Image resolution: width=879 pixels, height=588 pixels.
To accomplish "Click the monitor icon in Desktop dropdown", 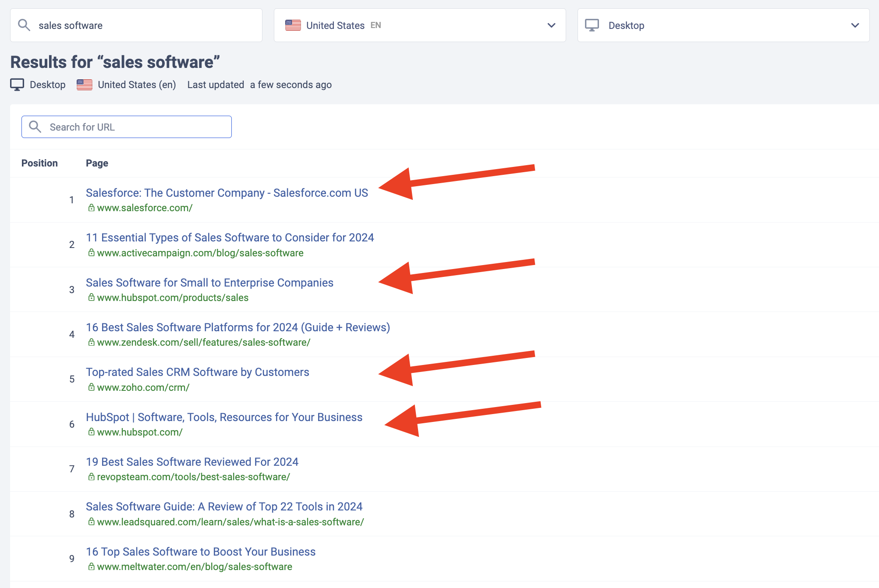I will pos(592,25).
